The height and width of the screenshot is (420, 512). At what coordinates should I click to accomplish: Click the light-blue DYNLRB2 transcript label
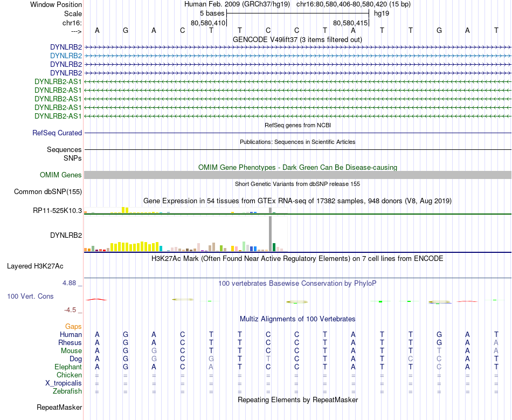(x=66, y=56)
